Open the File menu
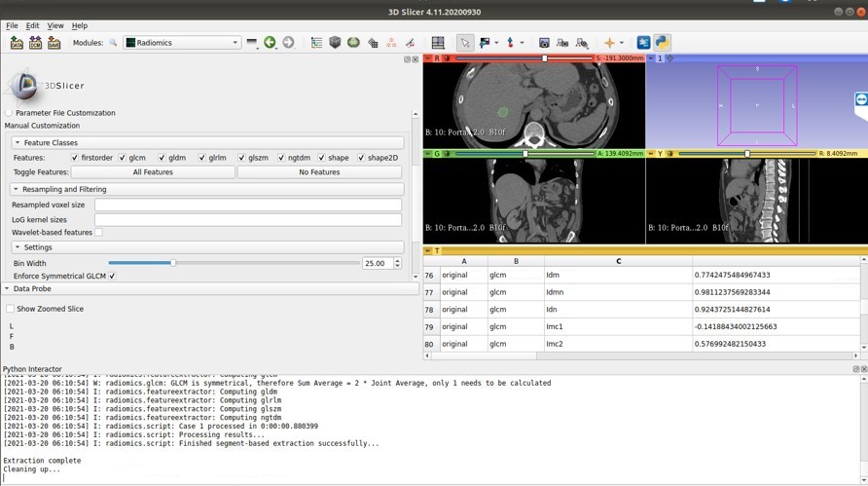The height and width of the screenshot is (486, 868). [13, 25]
